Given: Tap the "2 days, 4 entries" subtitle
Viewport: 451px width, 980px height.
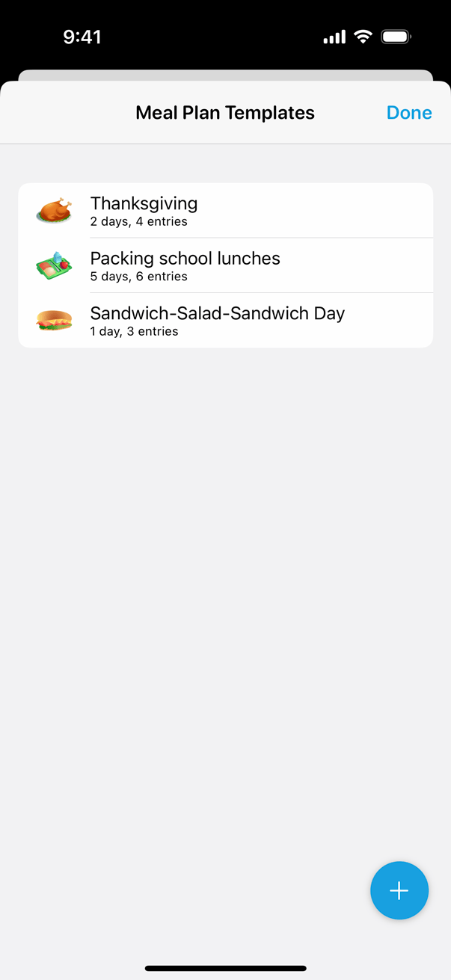Looking at the screenshot, I should coord(138,222).
